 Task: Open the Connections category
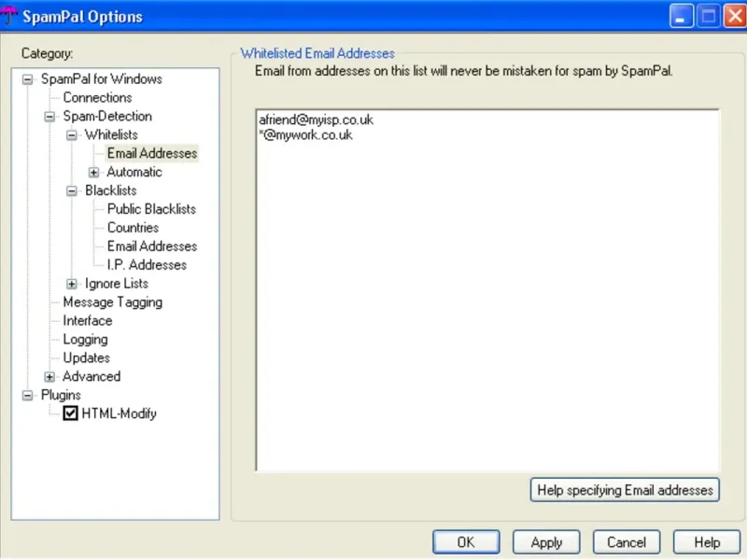[98, 98]
